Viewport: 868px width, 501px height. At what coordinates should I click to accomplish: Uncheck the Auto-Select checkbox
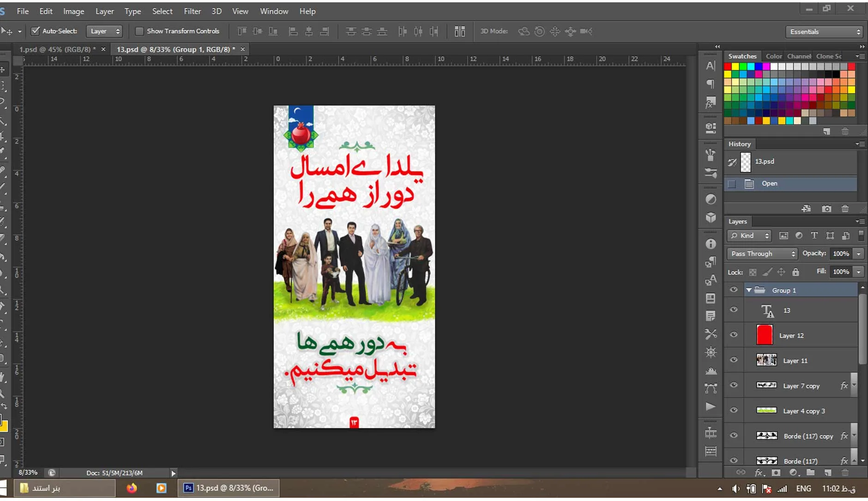[x=35, y=31]
